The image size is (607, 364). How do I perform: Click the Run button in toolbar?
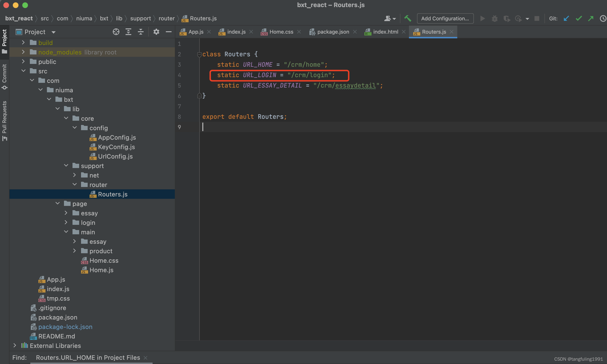(483, 18)
